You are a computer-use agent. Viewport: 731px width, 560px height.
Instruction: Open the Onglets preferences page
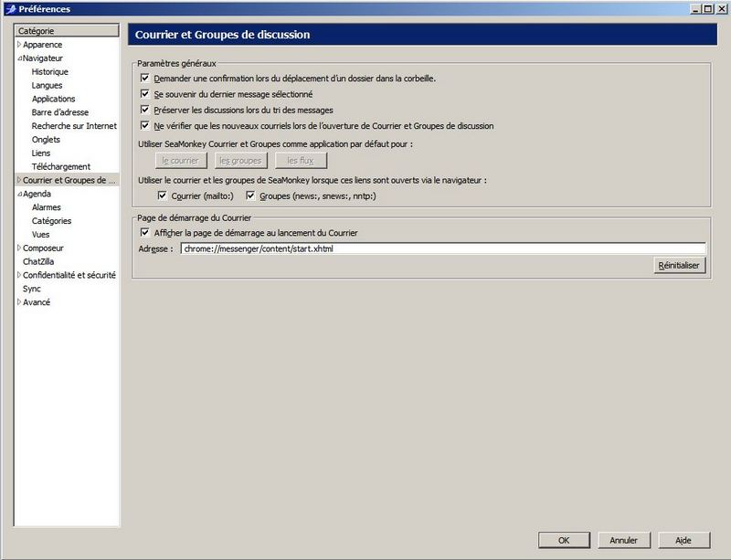(x=46, y=140)
